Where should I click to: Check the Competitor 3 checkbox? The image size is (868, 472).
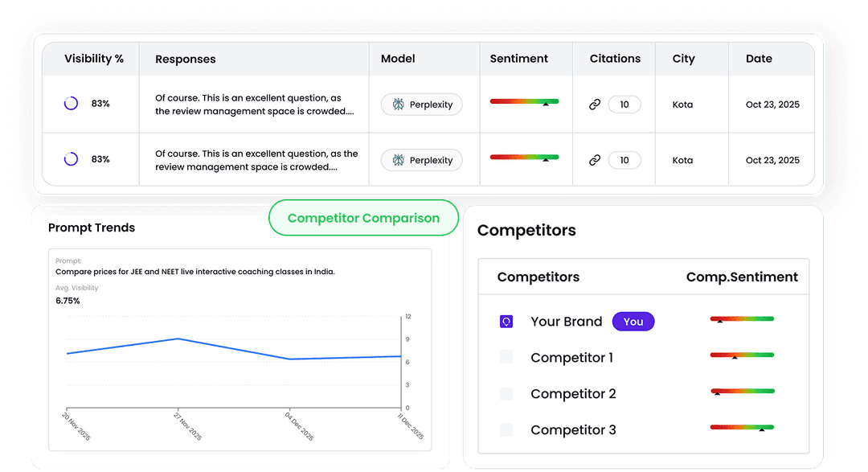click(508, 429)
